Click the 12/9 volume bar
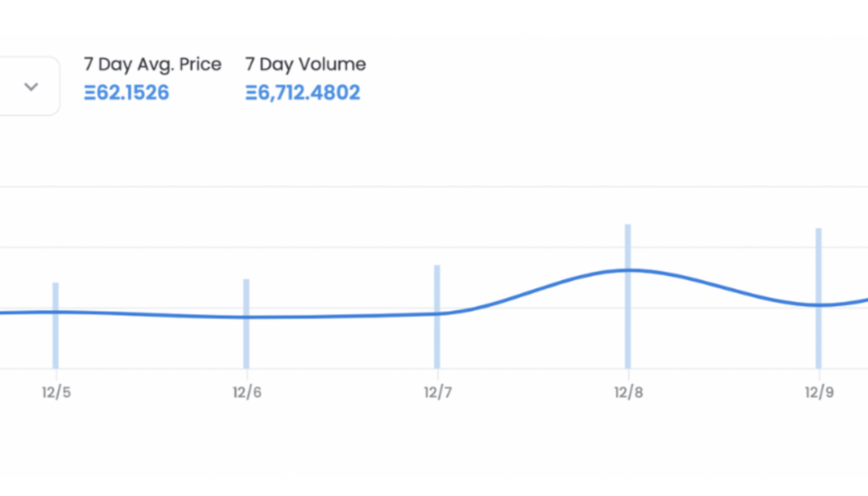This screenshot has width=868, height=496. pyautogui.click(x=818, y=331)
